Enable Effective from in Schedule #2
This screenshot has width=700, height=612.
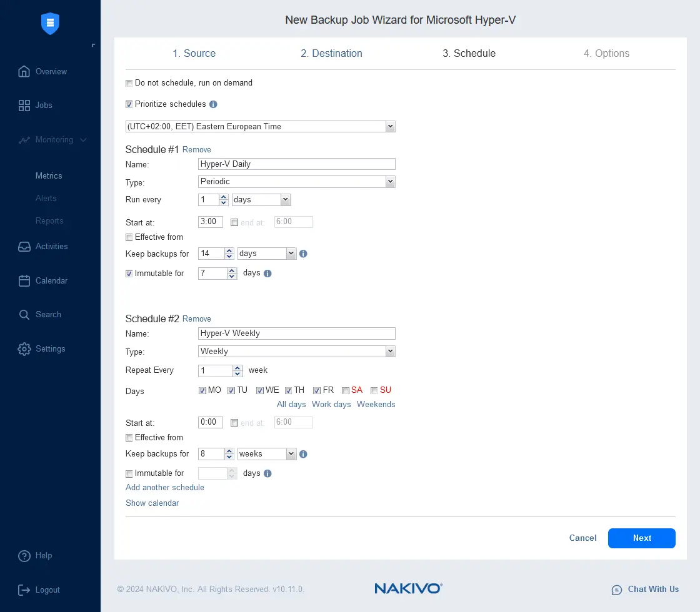129,438
